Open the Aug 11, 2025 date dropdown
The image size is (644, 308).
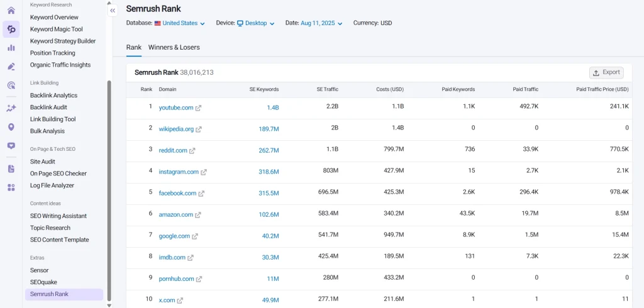[321, 23]
